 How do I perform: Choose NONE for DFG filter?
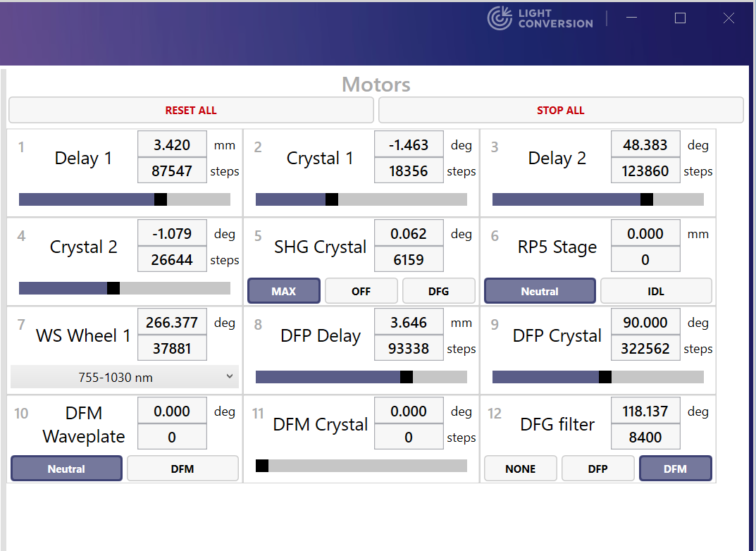pos(520,469)
